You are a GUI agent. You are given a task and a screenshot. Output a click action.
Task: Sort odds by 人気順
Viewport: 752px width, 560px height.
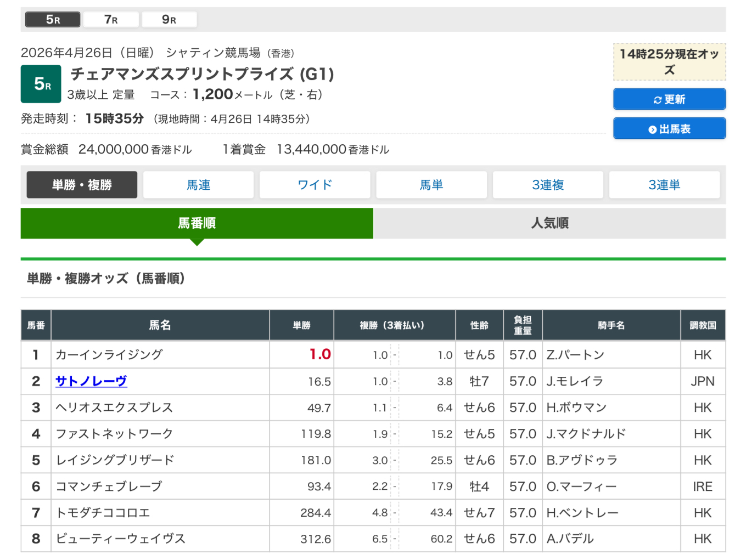click(x=549, y=223)
